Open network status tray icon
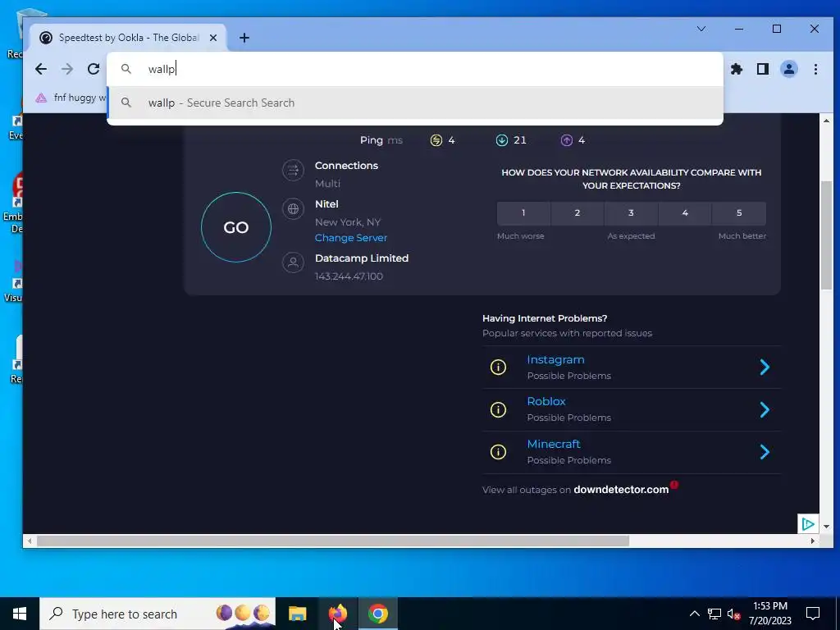Viewport: 840px width, 630px height. [714, 614]
